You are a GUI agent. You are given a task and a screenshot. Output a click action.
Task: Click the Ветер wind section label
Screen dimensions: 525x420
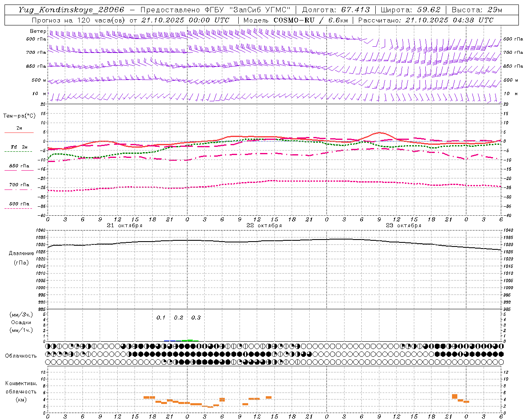[x=38, y=31]
